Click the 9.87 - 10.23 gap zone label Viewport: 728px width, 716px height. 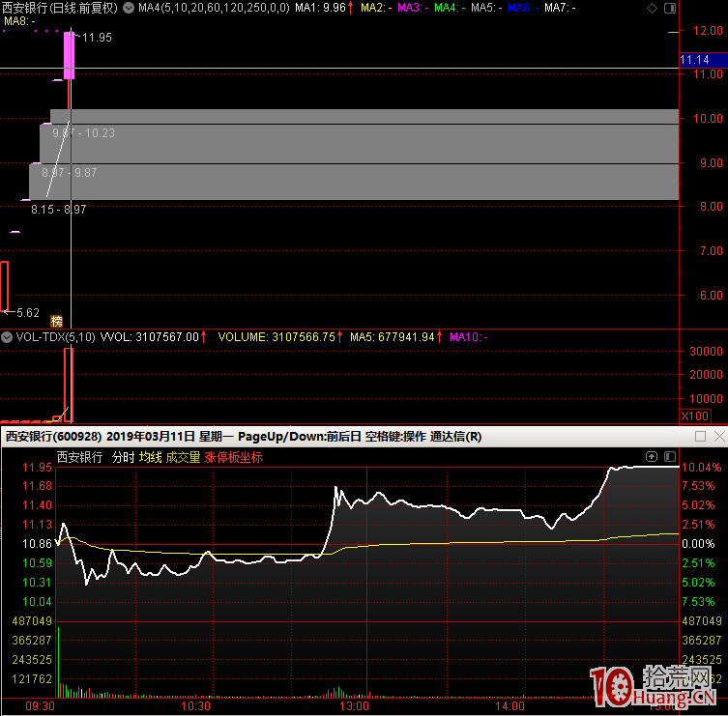pos(83,133)
